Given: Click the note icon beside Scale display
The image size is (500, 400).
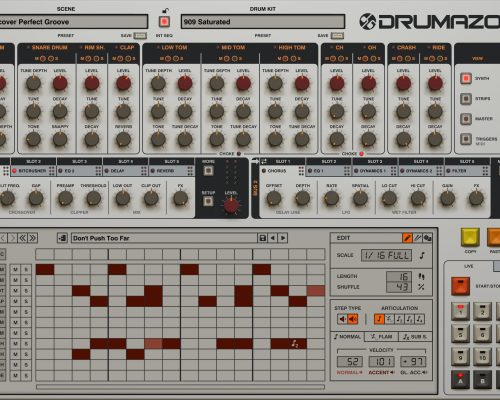Looking at the screenshot, I should tap(422, 255).
